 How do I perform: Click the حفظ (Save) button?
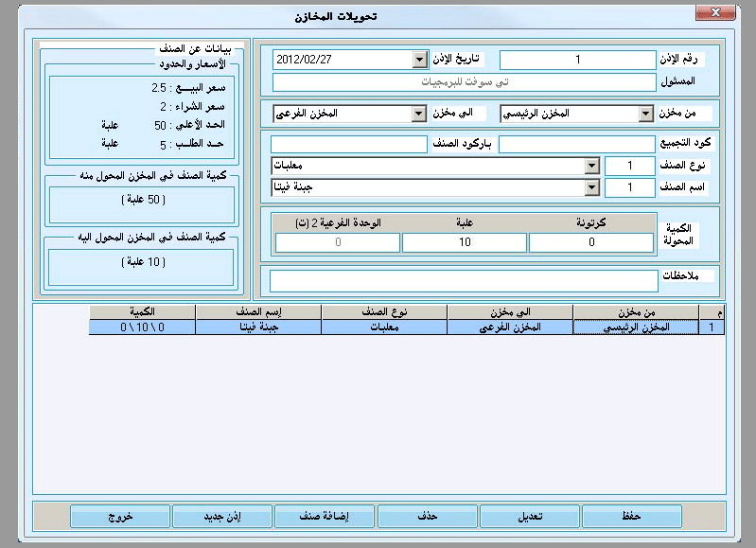(632, 516)
